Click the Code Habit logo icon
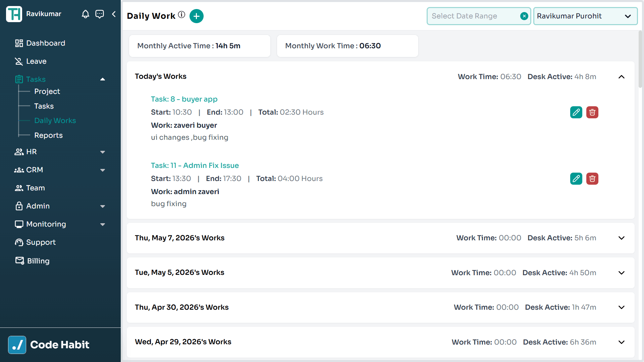Viewport: 644px width, 362px height. pos(17,345)
